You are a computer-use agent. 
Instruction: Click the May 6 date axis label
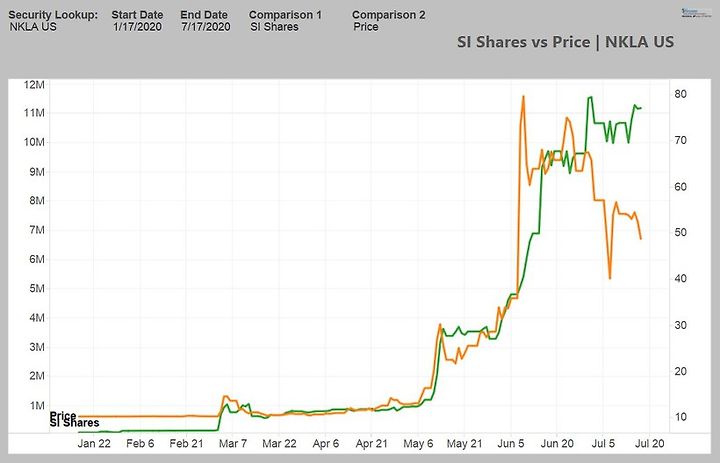pos(418,443)
